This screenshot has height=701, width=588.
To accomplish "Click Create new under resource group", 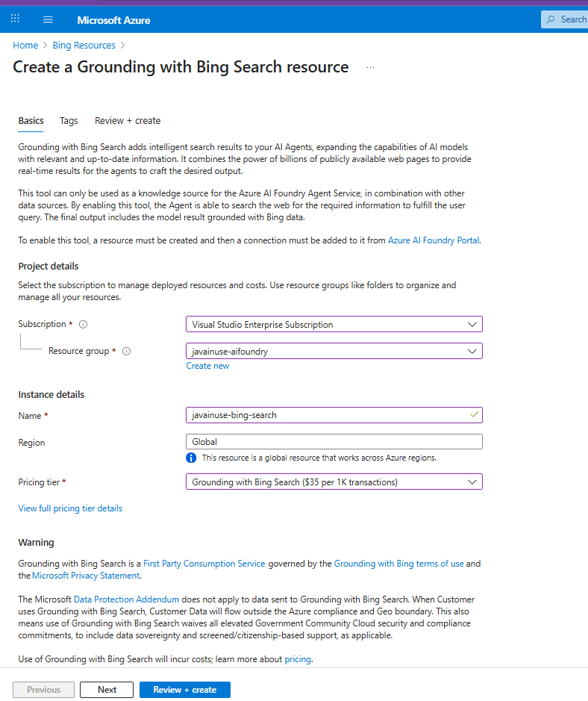I will 207,365.
